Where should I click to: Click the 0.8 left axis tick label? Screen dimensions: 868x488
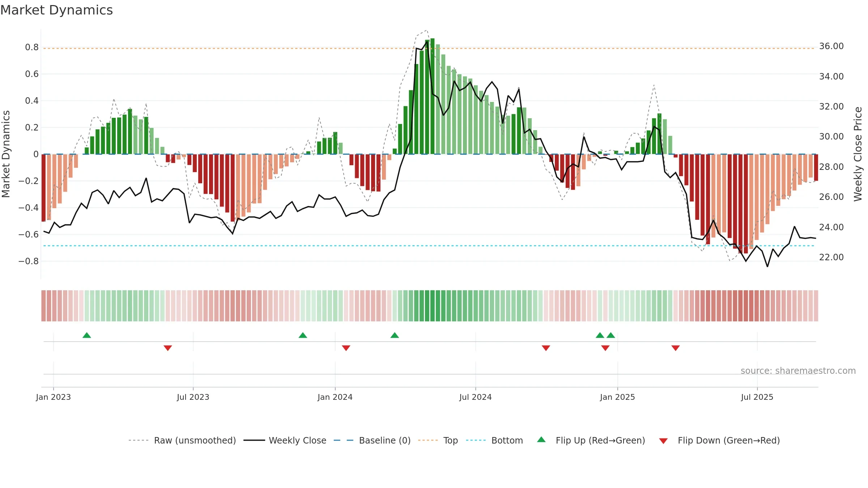pos(32,47)
